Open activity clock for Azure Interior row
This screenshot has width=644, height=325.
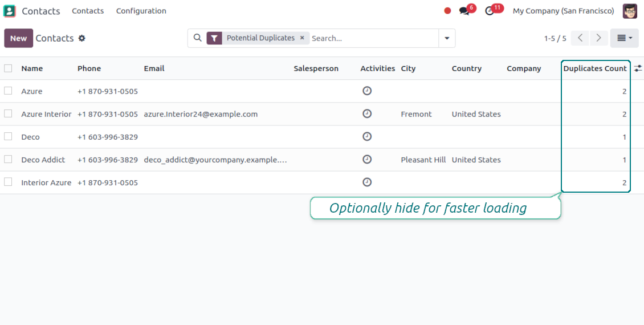coord(367,114)
